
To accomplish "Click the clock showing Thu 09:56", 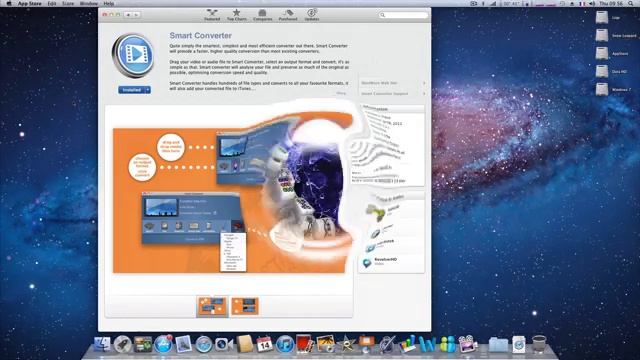I will pyautogui.click(x=611, y=3).
